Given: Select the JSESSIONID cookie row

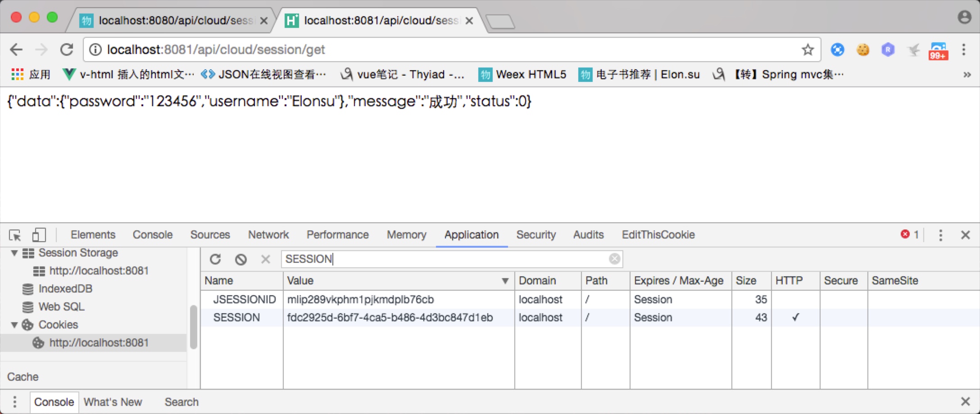Looking at the screenshot, I should [x=590, y=300].
